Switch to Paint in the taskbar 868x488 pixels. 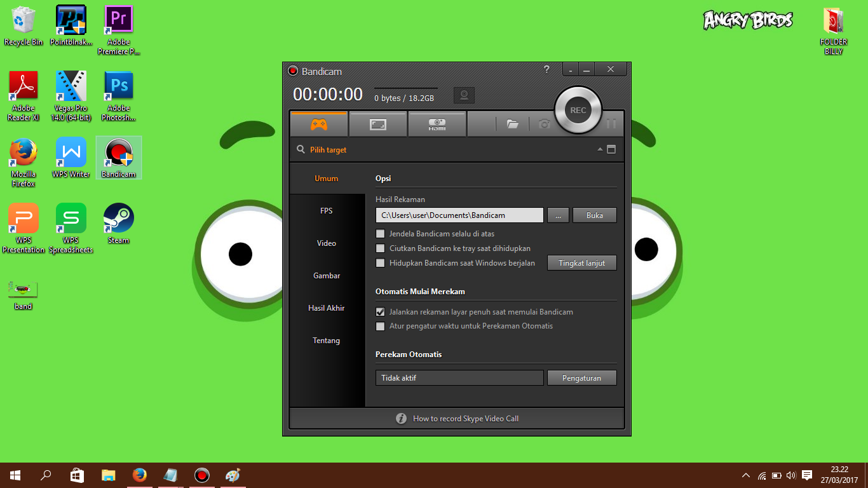(x=233, y=475)
